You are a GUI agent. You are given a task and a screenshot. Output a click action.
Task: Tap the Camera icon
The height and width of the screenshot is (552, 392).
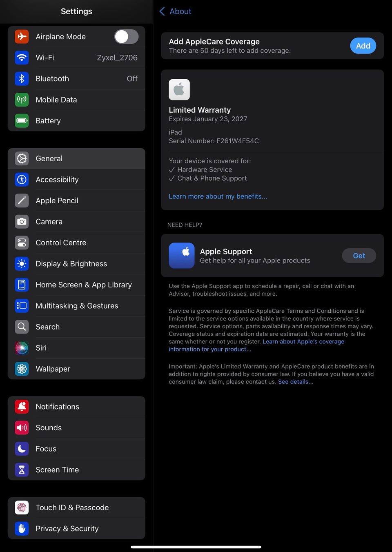point(22,222)
